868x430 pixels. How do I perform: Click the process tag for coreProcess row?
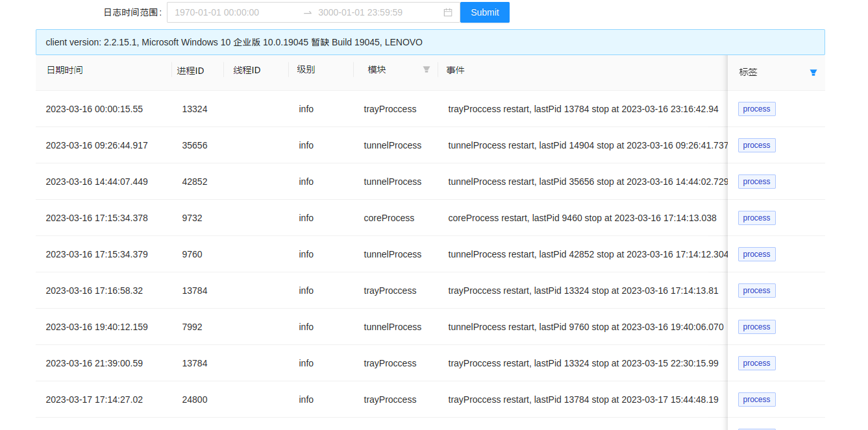click(756, 218)
